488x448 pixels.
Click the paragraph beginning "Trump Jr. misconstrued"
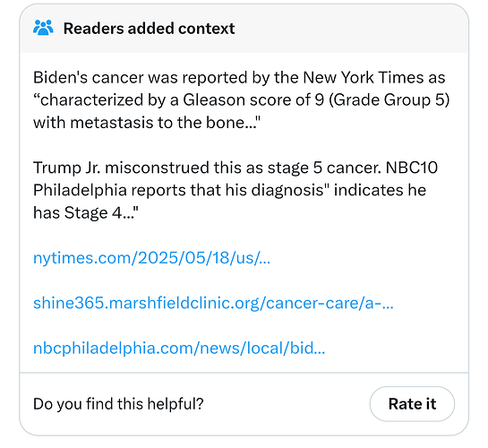pos(235,190)
